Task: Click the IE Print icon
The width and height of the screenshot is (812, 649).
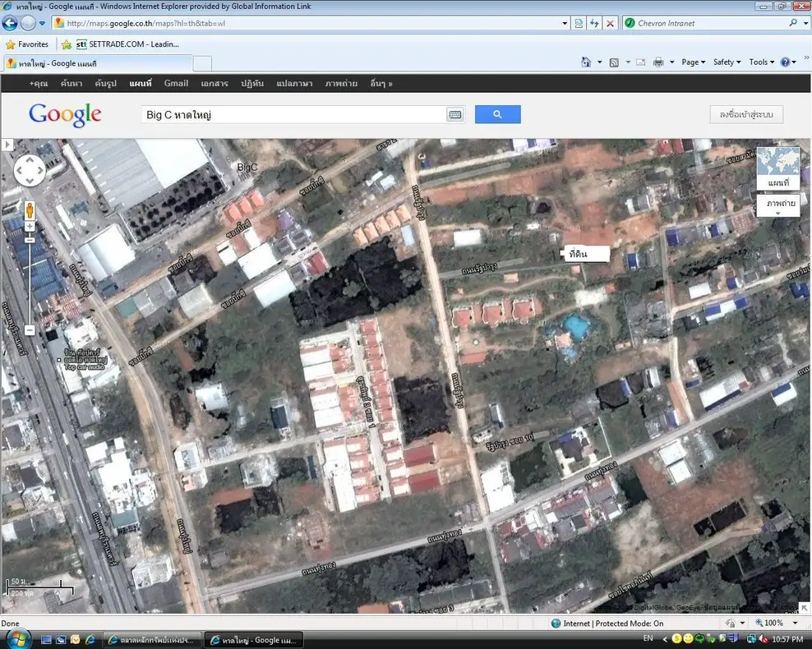Action: (x=657, y=62)
